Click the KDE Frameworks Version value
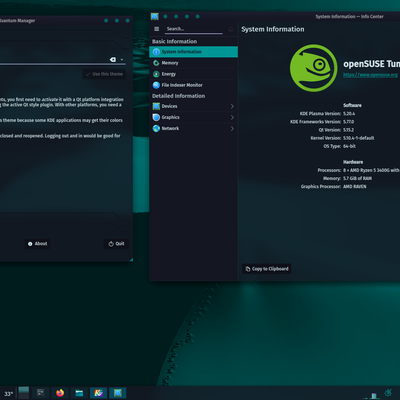Screen dimensions: 400x400 click(x=349, y=122)
